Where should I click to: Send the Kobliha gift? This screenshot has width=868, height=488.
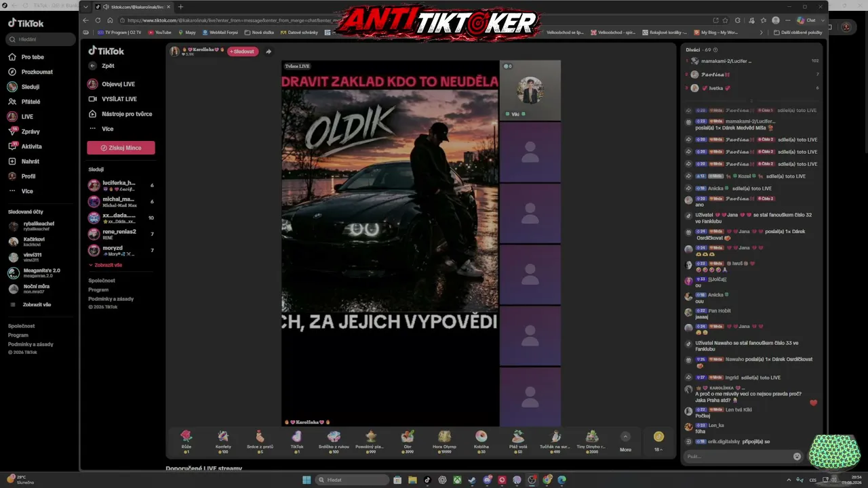pos(481,441)
